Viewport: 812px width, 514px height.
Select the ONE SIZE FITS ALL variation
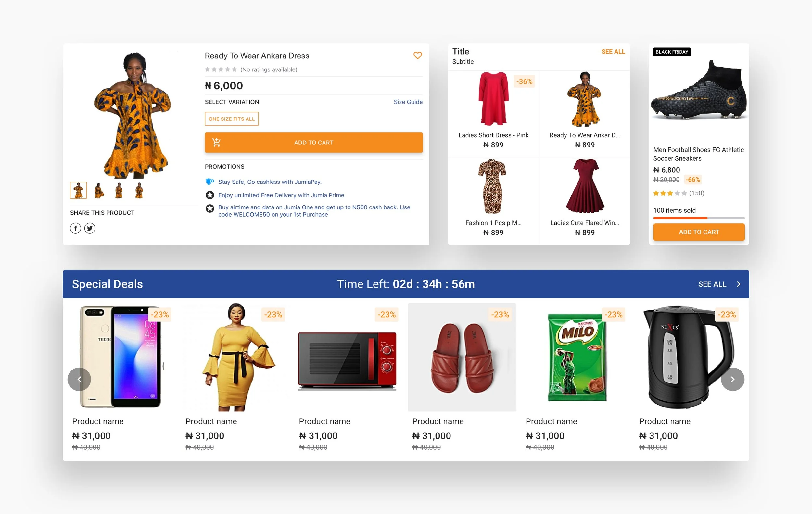232,119
